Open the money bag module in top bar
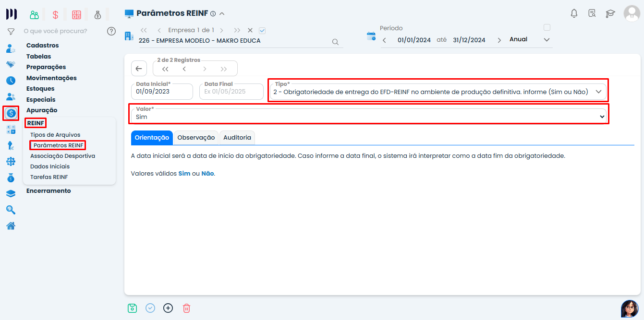This screenshot has width=644, height=320. (98, 14)
